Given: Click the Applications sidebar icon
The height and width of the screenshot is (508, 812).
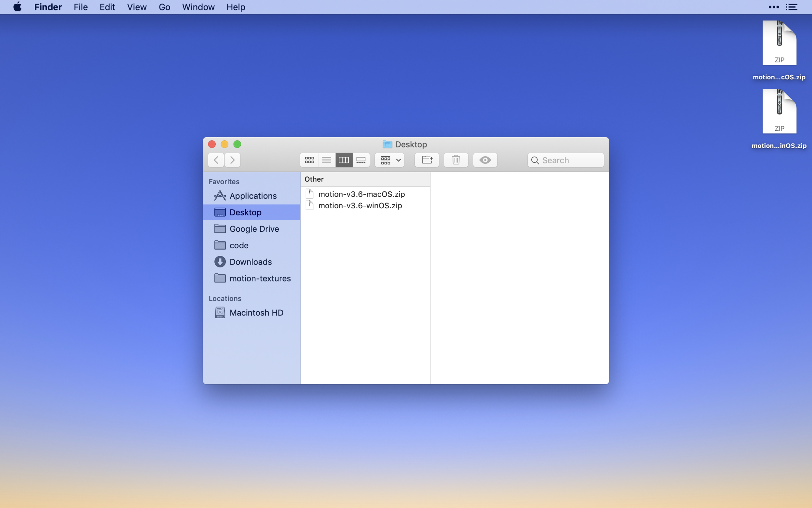Looking at the screenshot, I should pos(220,196).
